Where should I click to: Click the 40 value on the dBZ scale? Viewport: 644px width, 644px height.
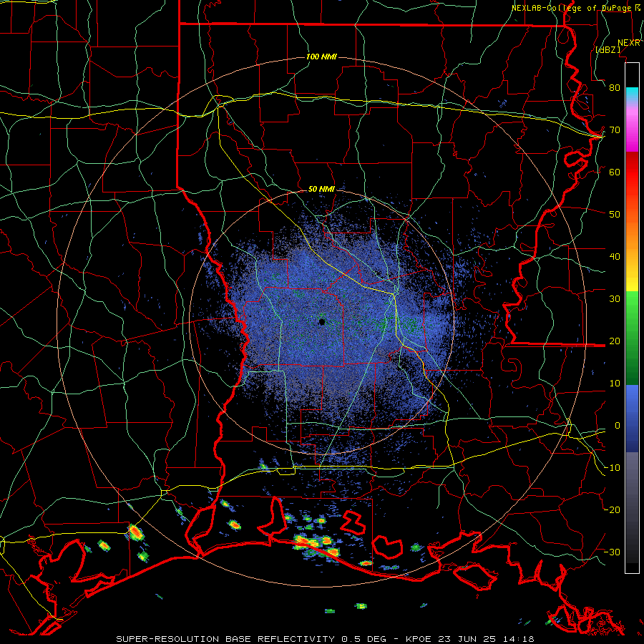[615, 257]
